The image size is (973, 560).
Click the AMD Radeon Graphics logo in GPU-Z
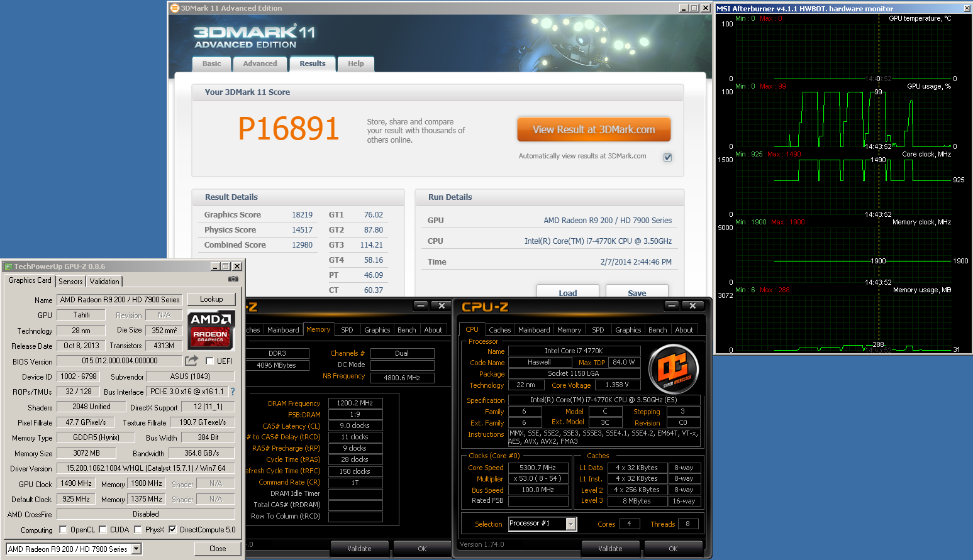click(x=211, y=330)
